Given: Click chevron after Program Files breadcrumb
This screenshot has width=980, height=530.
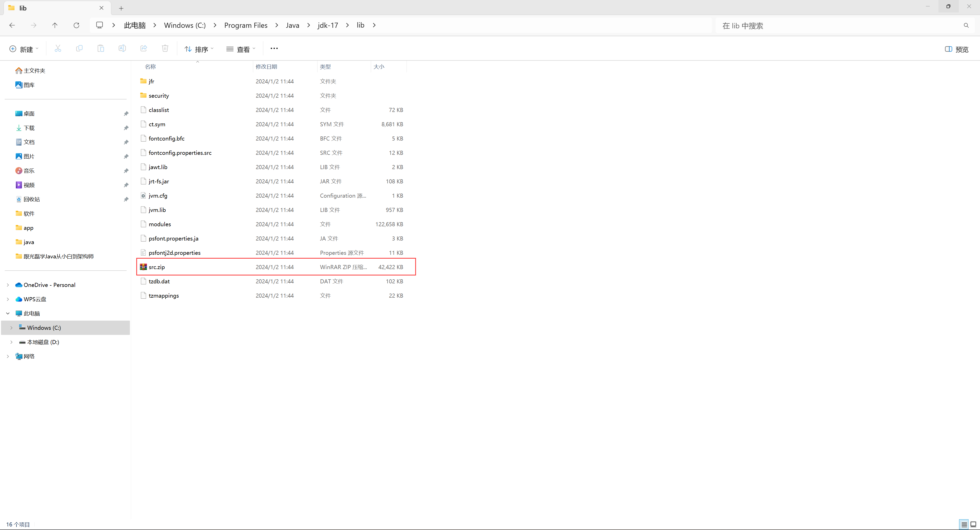Looking at the screenshot, I should (x=277, y=25).
